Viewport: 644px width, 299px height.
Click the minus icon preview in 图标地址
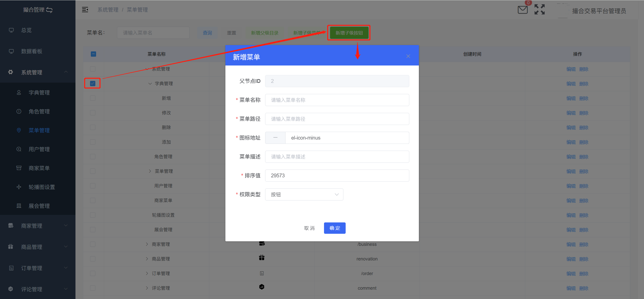click(275, 138)
